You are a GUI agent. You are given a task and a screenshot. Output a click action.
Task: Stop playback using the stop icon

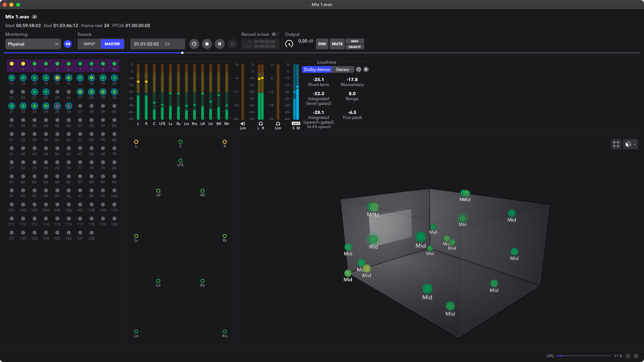point(207,44)
